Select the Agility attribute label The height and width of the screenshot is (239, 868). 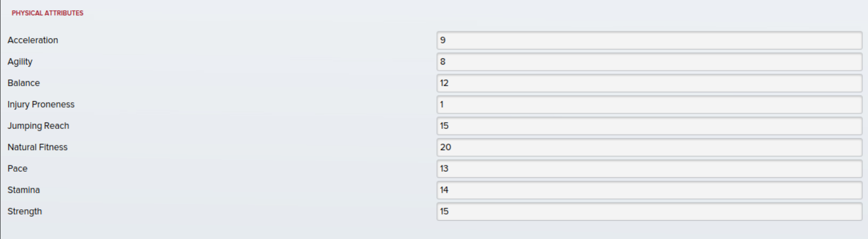coord(20,62)
